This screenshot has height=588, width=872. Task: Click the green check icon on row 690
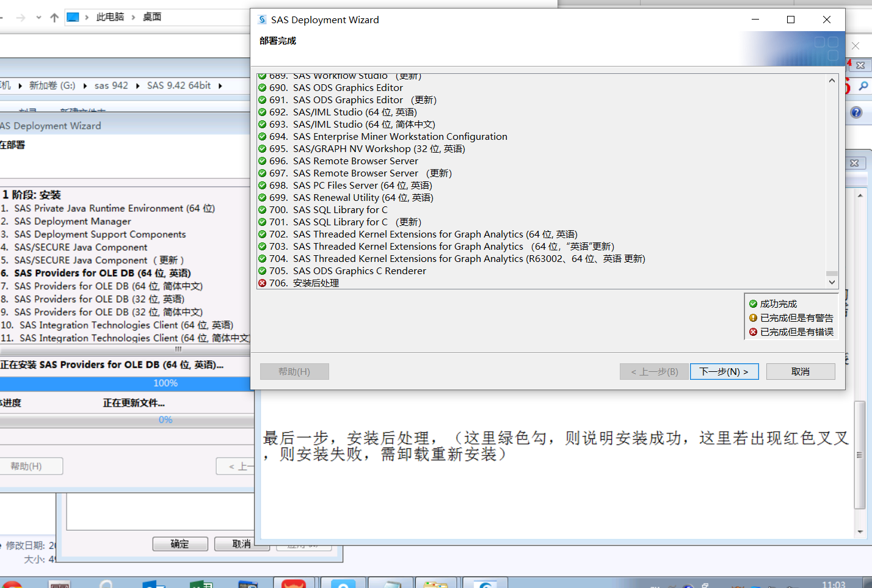pyautogui.click(x=263, y=87)
